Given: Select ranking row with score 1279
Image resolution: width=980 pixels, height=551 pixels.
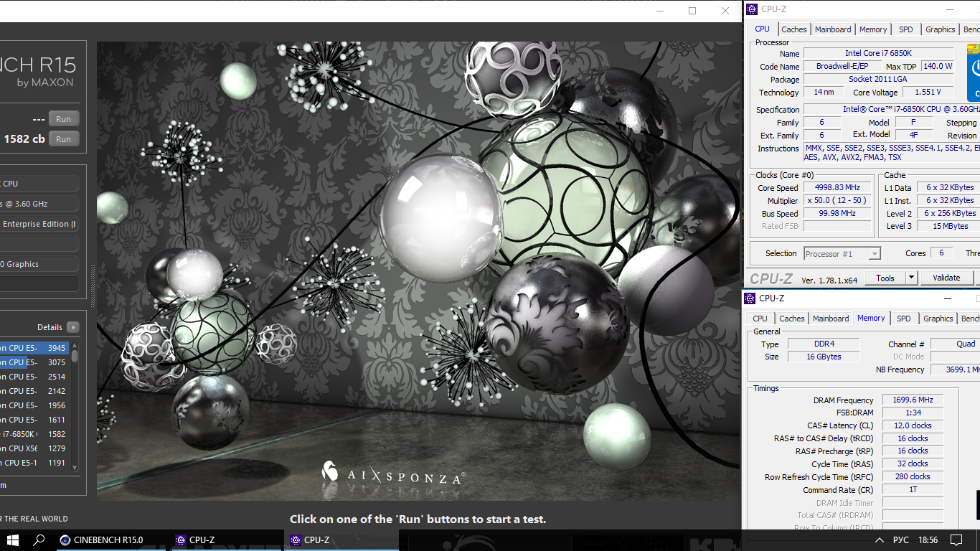Looking at the screenshot, I should [x=34, y=448].
